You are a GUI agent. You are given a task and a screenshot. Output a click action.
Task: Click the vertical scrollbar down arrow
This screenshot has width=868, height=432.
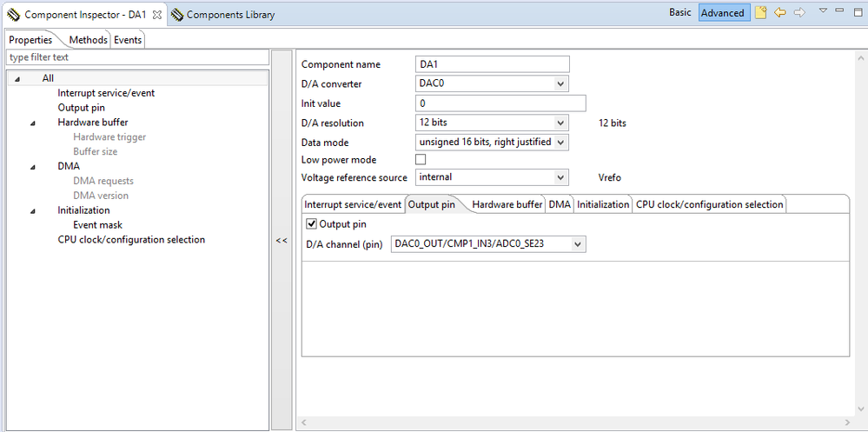tap(861, 409)
